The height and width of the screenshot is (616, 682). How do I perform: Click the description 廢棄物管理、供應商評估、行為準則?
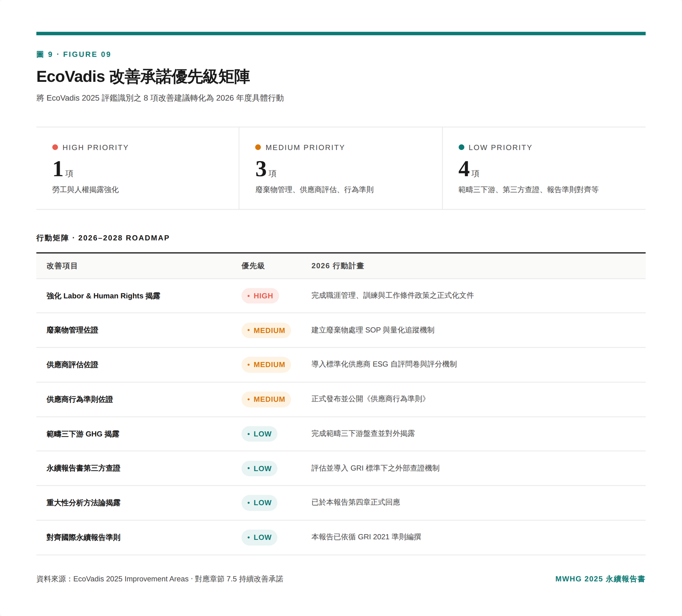314,190
